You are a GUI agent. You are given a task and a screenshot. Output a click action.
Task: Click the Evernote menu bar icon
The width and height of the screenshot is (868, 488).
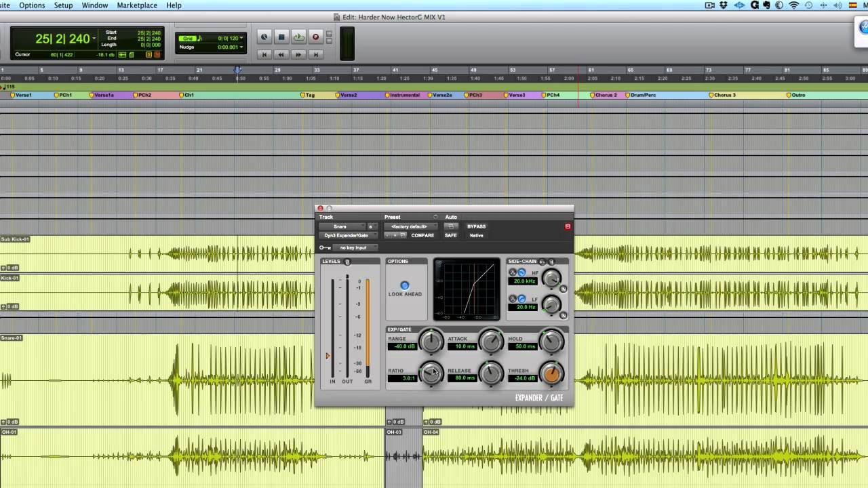(766, 5)
